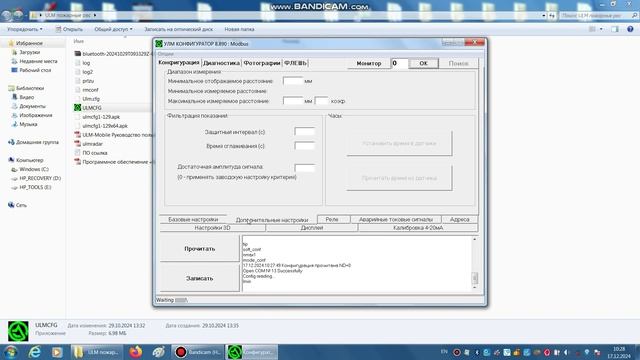Image resolution: width=640 pixels, height=360 pixels.
Task: Switch to the Диагностика tab
Action: point(221,63)
